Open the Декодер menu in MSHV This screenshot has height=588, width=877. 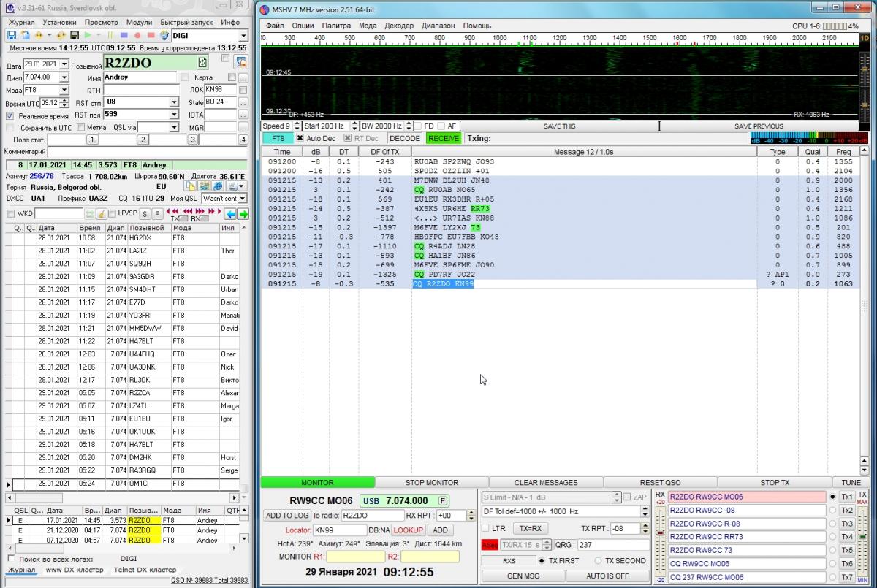click(398, 26)
